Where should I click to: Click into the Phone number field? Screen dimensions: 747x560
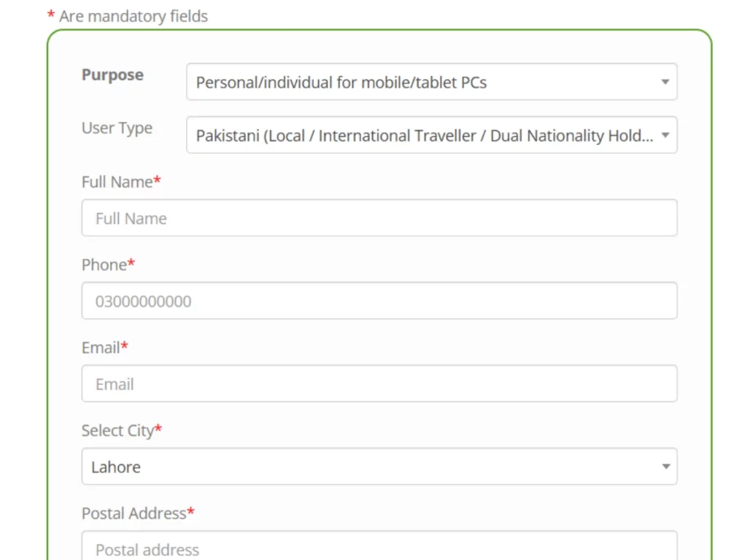[379, 301]
